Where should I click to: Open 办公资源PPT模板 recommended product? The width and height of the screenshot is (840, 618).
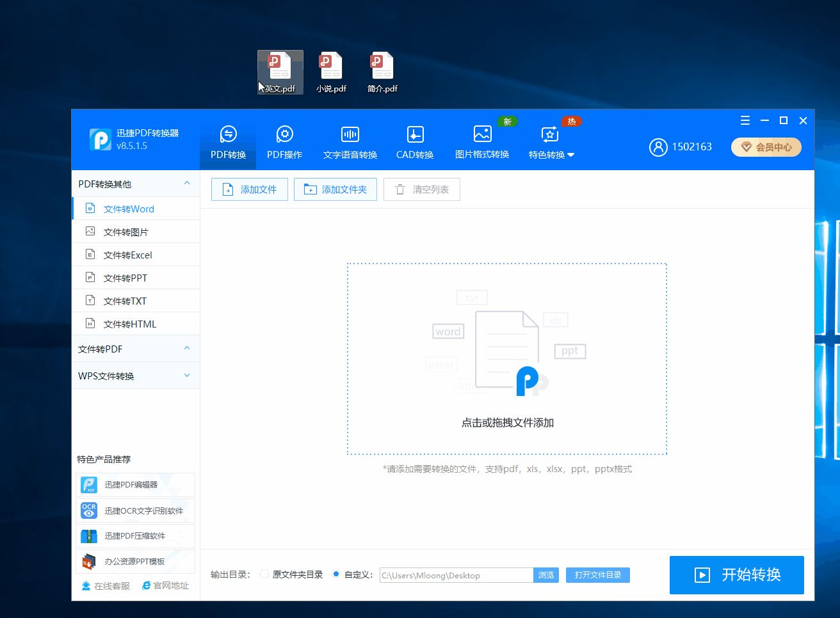pos(135,562)
